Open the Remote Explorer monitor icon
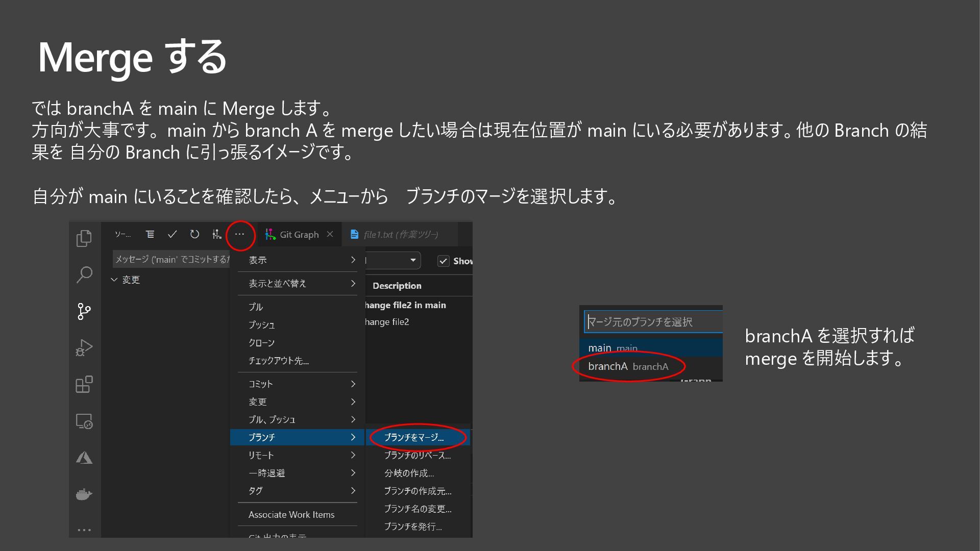 [84, 421]
